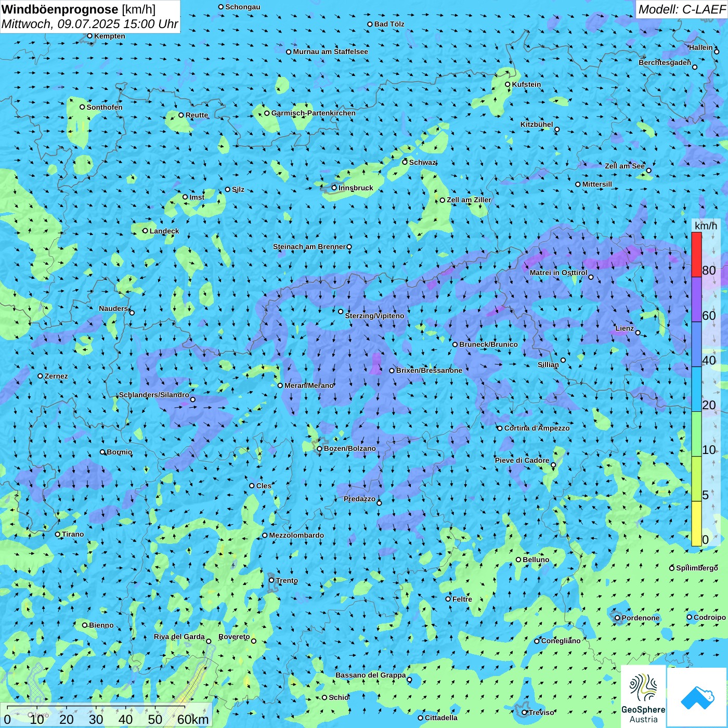Viewport: 728px width, 728px height.
Task: Click the 'Modell: C-LAEF' label
Action: point(682,9)
